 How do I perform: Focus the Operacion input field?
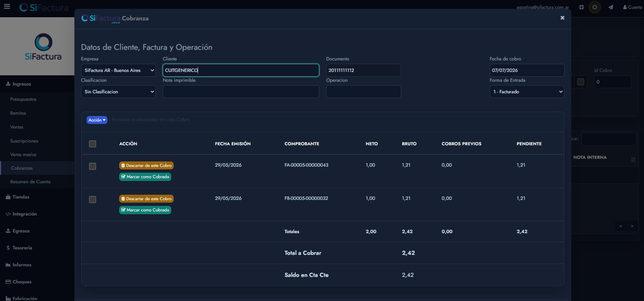coord(363,92)
